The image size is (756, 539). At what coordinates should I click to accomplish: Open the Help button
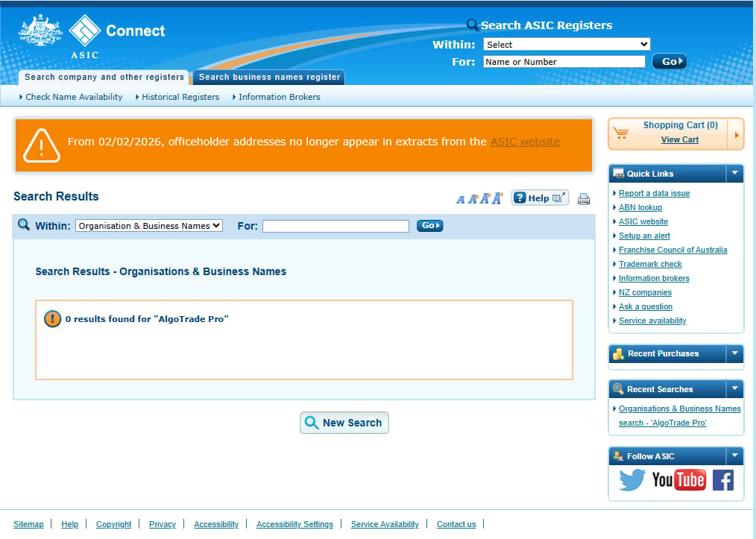[540, 198]
